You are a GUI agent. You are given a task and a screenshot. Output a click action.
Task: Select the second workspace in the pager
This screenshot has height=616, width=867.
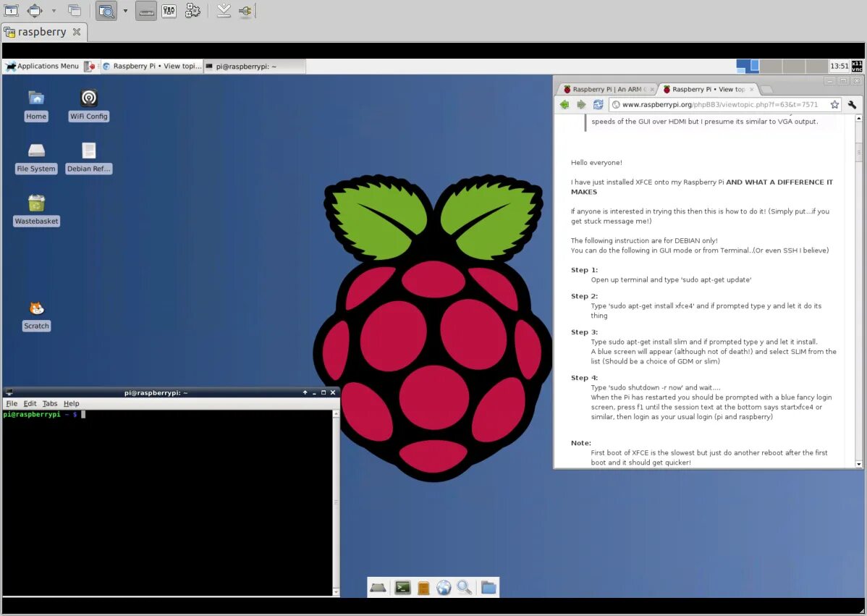pos(771,67)
